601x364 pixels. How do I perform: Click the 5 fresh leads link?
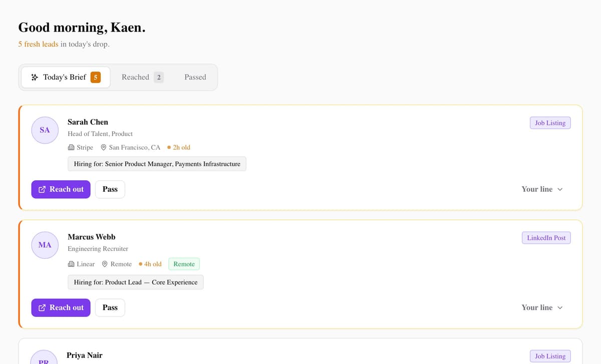(x=38, y=44)
